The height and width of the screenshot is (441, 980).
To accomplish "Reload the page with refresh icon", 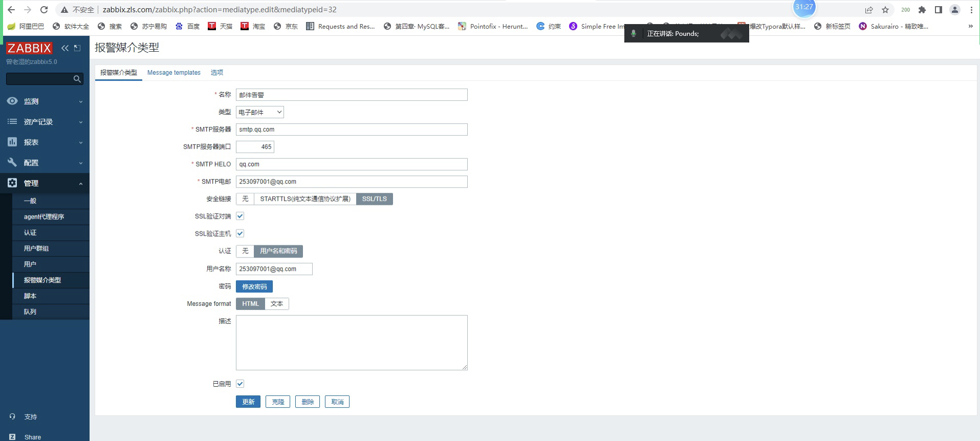I will tap(44, 10).
